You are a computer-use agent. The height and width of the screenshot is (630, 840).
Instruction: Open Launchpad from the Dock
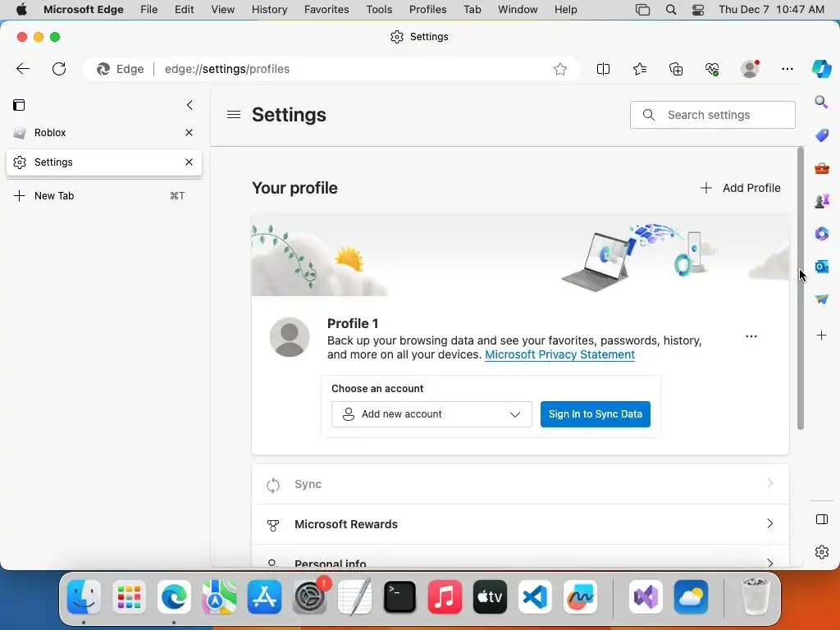point(129,596)
